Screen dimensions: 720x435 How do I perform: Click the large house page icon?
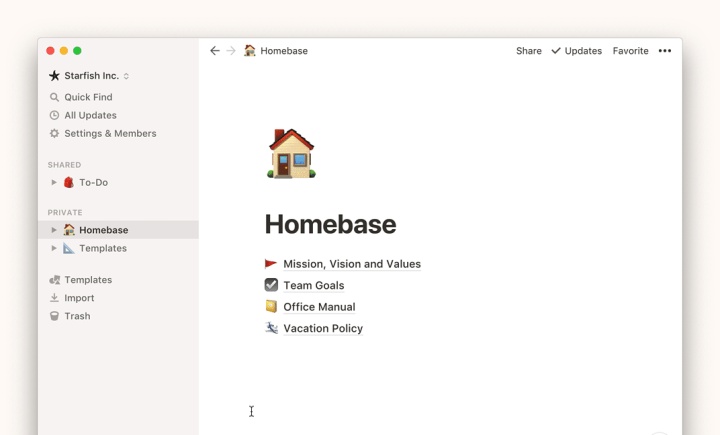click(291, 154)
